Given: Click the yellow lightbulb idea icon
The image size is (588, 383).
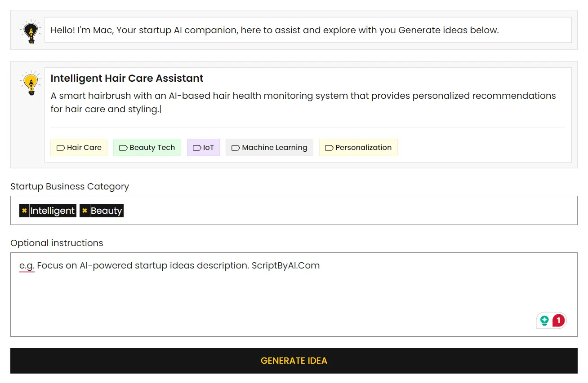Looking at the screenshot, I should [x=31, y=83].
